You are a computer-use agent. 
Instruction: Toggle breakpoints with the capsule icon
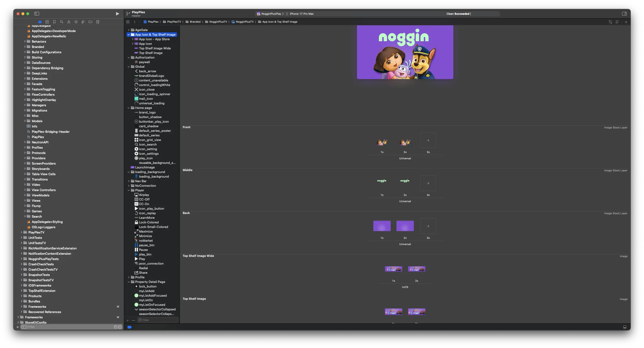90,22
